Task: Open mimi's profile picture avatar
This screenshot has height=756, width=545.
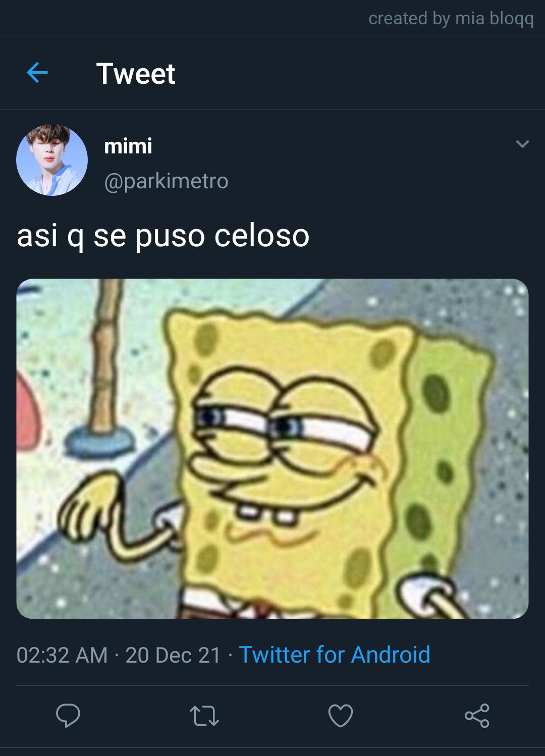Action: tap(52, 160)
